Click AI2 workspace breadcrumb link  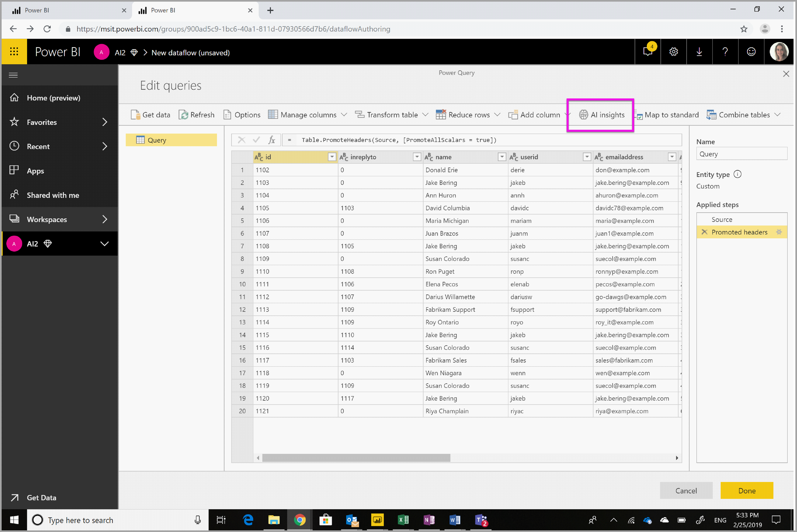120,53
